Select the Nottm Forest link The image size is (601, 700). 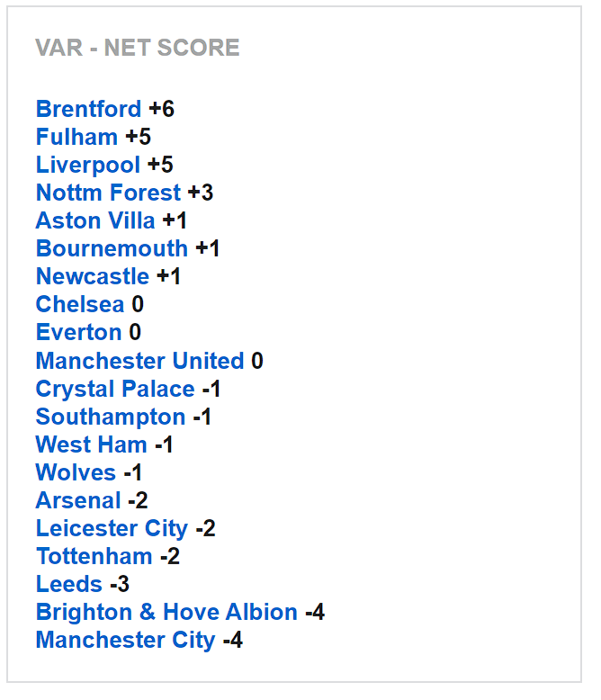point(108,193)
